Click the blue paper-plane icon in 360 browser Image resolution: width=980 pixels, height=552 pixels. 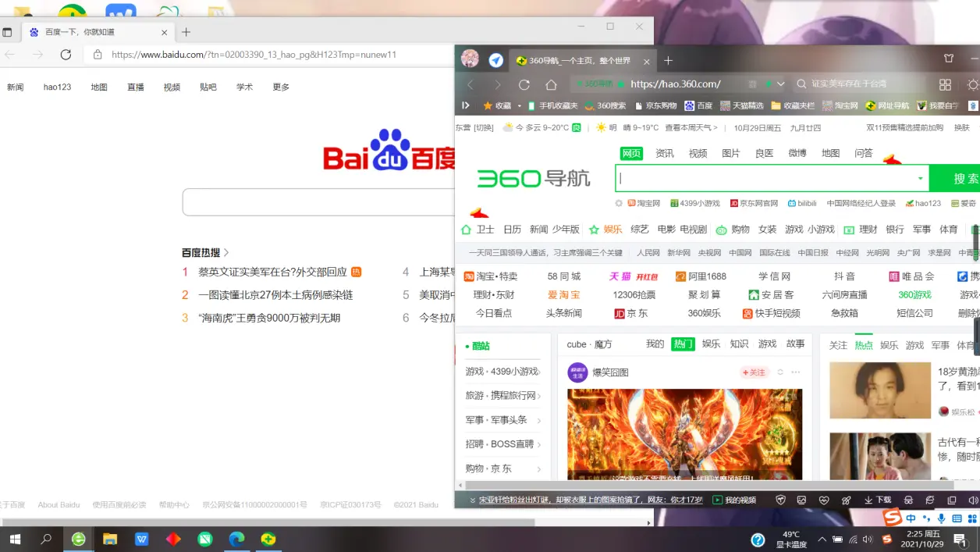tap(495, 60)
